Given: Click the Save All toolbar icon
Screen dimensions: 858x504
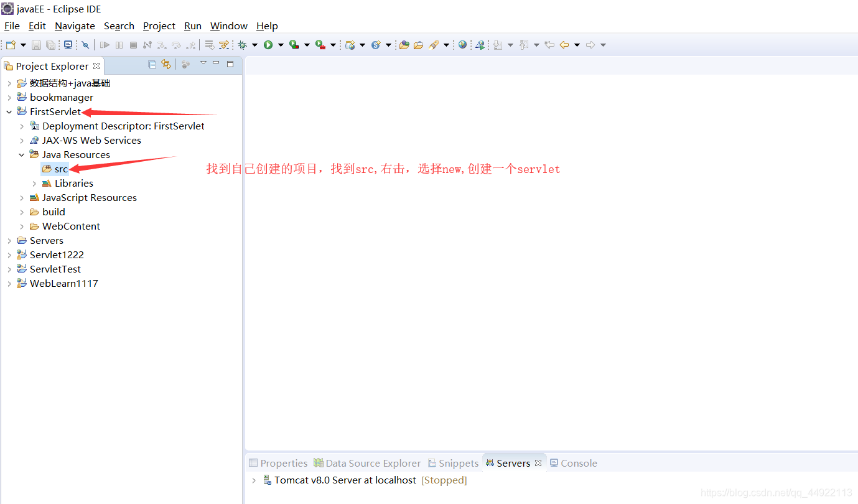Looking at the screenshot, I should point(50,45).
